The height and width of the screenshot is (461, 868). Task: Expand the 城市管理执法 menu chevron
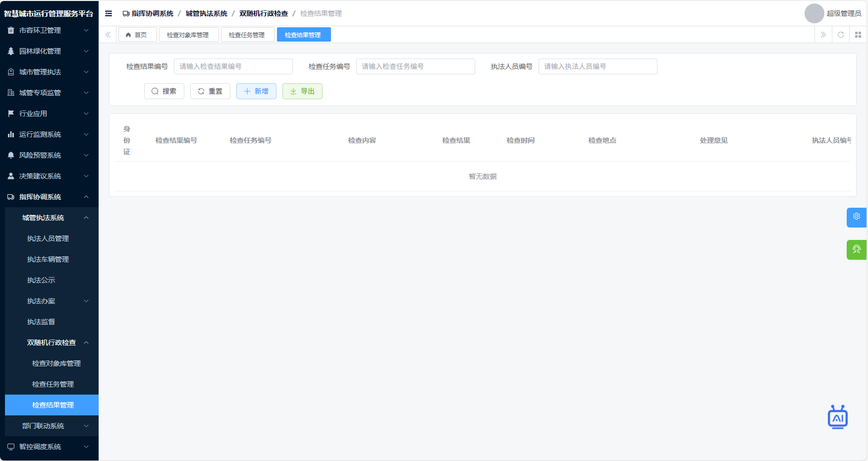click(x=86, y=72)
